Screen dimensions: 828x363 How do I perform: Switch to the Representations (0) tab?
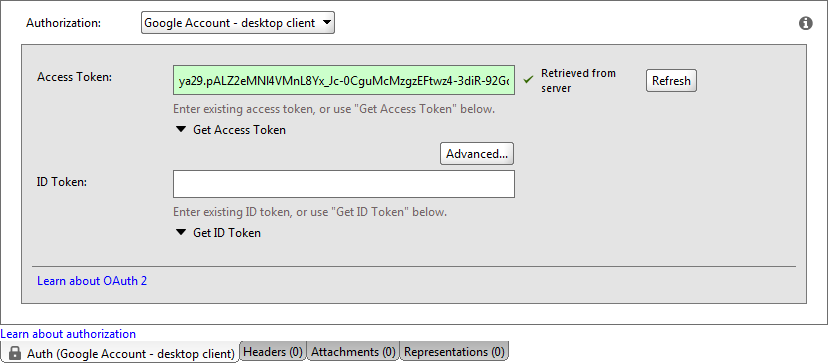(x=454, y=351)
